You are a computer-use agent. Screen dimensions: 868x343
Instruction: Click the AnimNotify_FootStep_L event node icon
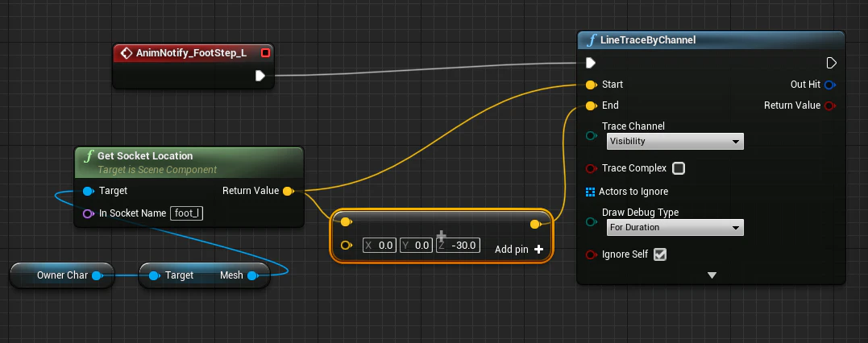point(127,53)
